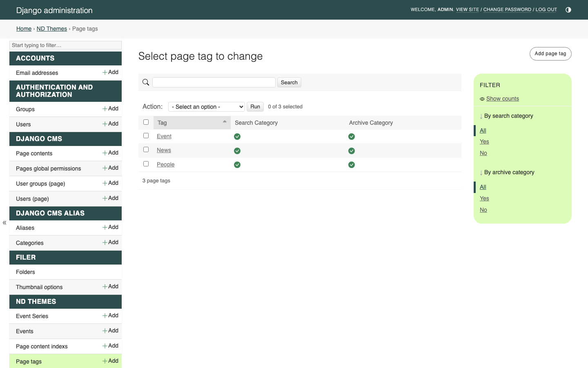
Task: Click the Search button
Action: point(289,82)
